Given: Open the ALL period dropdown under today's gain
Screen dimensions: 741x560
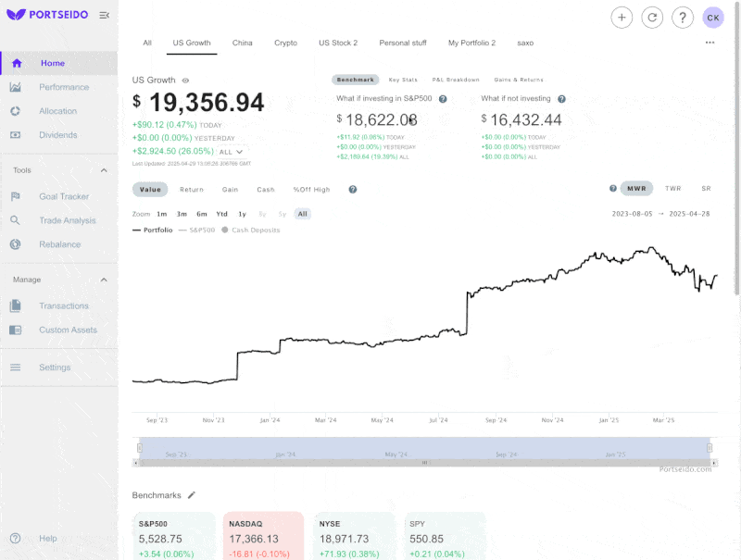Looking at the screenshot, I should (x=229, y=151).
